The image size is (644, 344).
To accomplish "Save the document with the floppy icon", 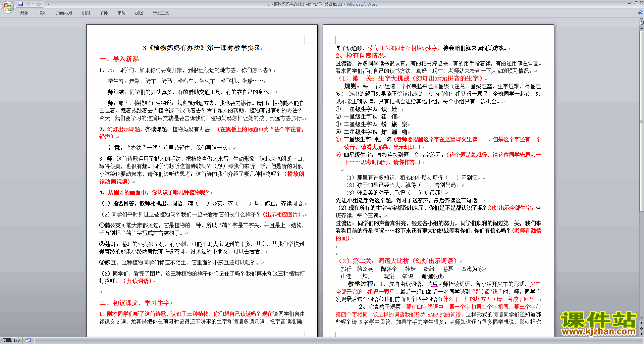I will click(x=20, y=4).
